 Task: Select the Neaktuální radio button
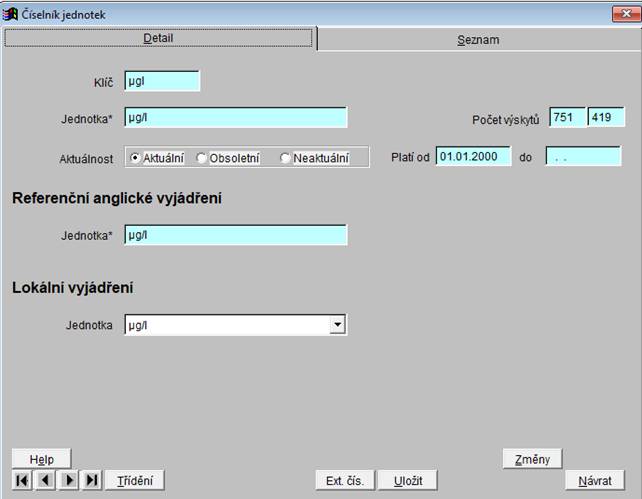click(286, 158)
